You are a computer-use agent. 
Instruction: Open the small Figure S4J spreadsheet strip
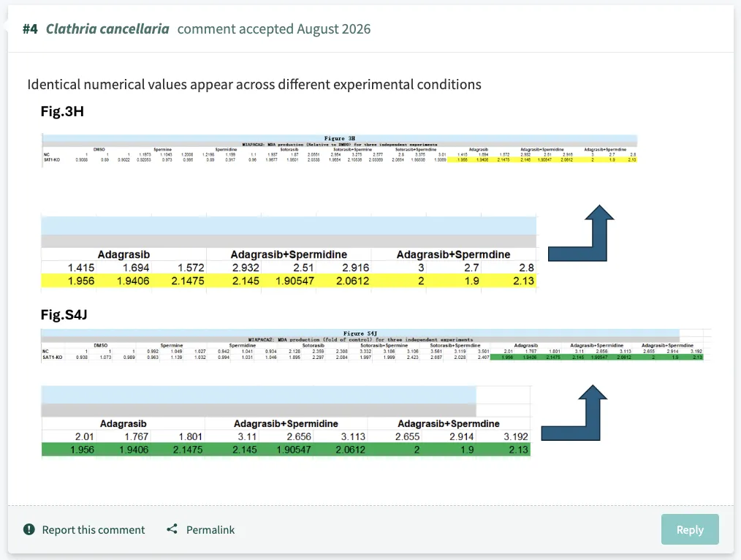(x=376, y=345)
